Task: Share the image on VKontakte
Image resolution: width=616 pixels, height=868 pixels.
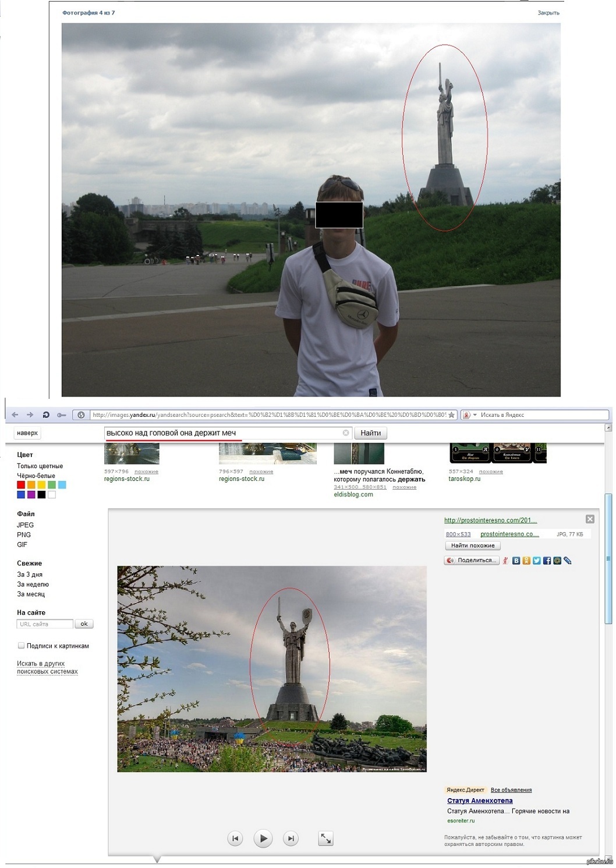Action: tap(516, 561)
